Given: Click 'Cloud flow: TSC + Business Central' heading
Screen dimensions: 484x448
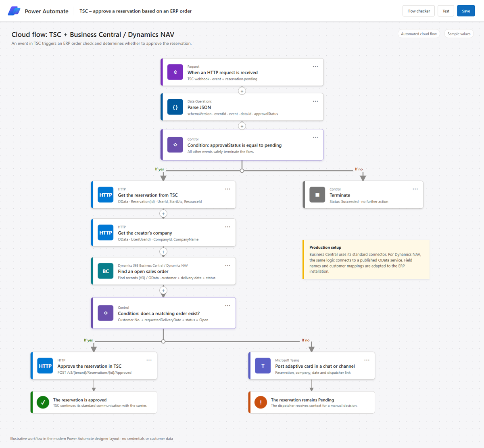Looking at the screenshot, I should point(93,35).
